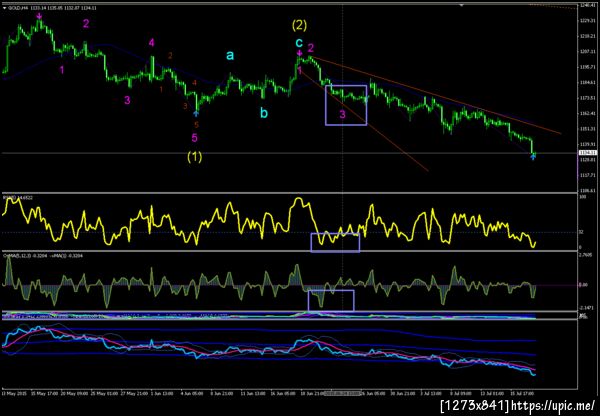Click the highlighted crosshair date on time axis

(x=342, y=393)
